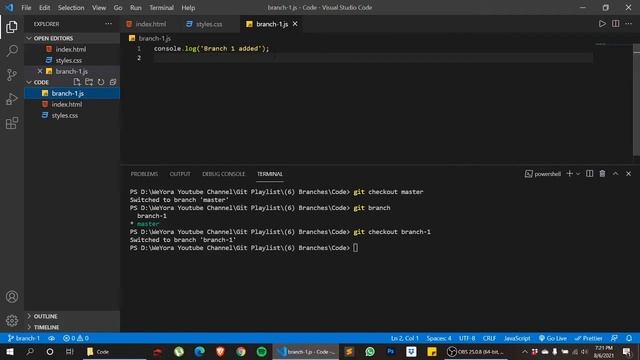Open the Source Control view

12,75
